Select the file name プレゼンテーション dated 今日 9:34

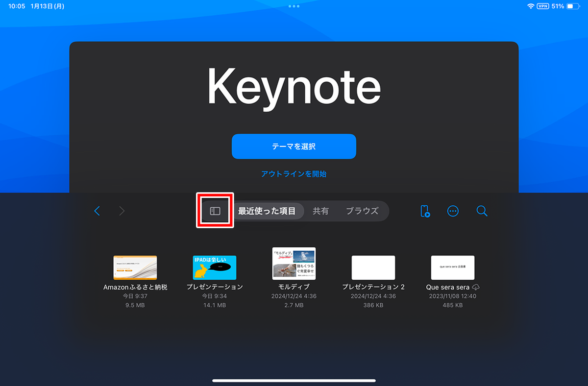click(x=215, y=287)
